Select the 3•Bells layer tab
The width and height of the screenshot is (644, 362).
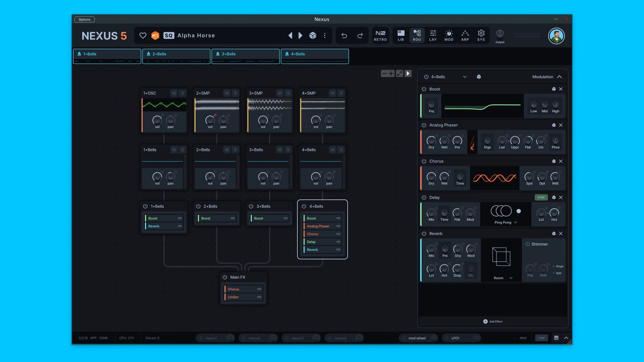point(246,57)
